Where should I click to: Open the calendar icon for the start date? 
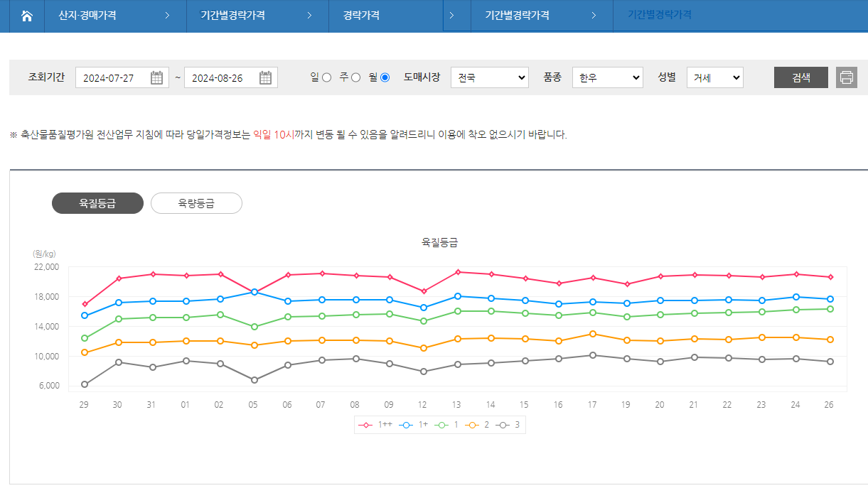[x=157, y=77]
